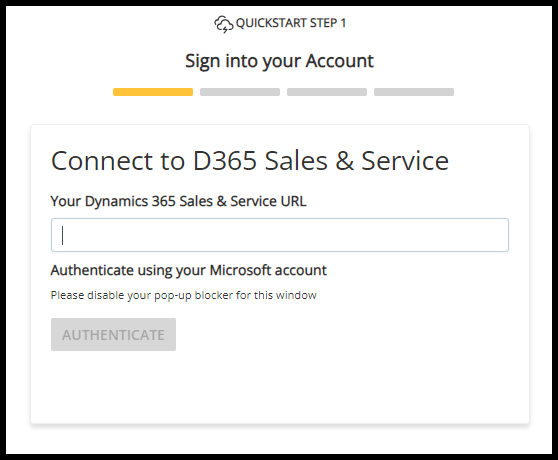Click the Authenticate using your Microsoft account text
The width and height of the screenshot is (558, 460).
pos(189,271)
